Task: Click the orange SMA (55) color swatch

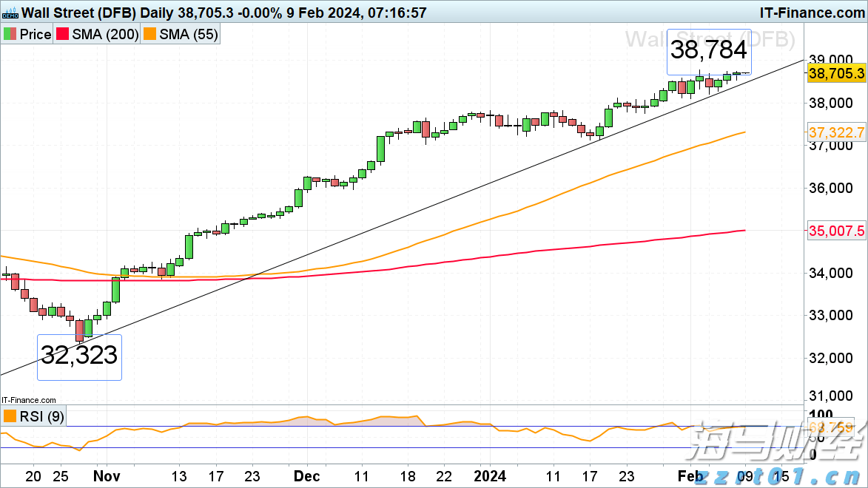Action: click(150, 35)
